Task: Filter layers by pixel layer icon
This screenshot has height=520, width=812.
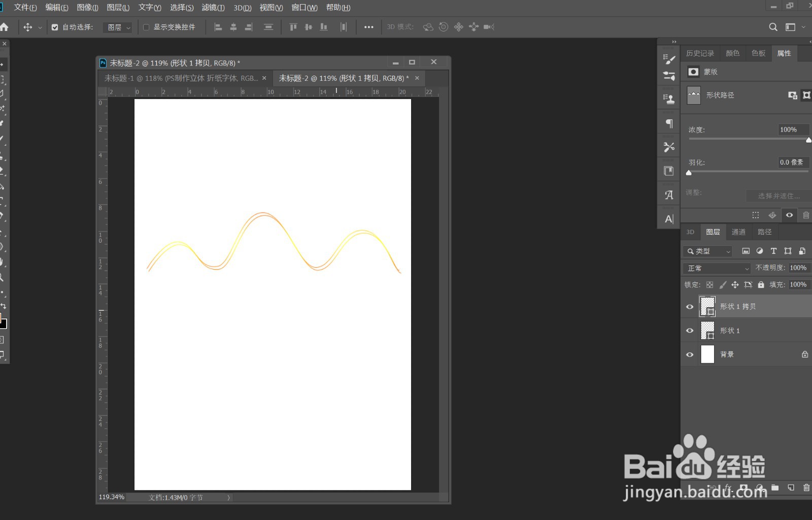Action: [746, 251]
